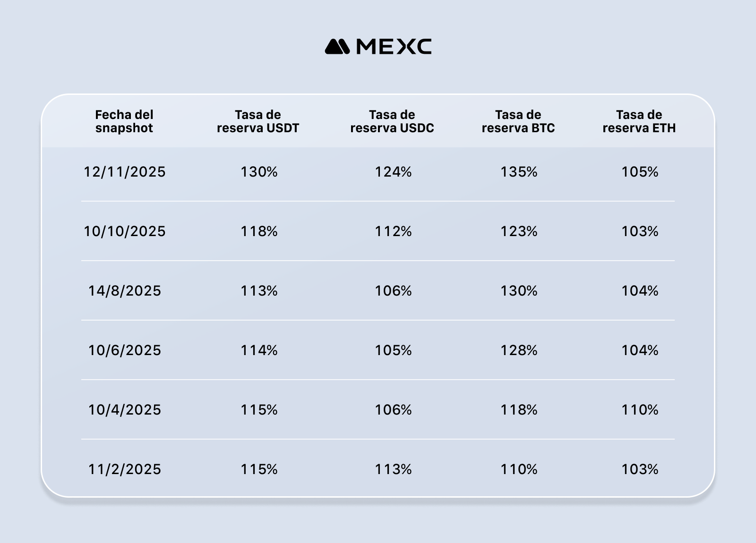This screenshot has width=756, height=543.
Task: Select the Tasa de reserva BTC header
Action: point(518,121)
